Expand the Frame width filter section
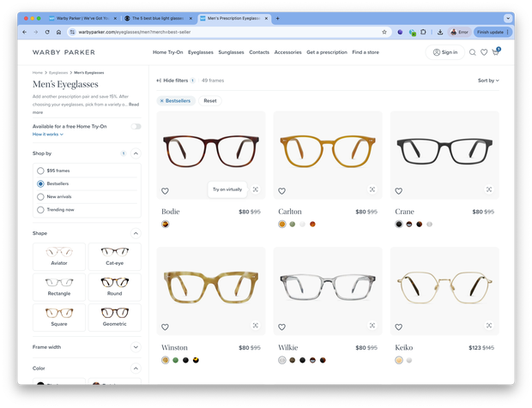This screenshot has width=532, height=408. (x=136, y=347)
